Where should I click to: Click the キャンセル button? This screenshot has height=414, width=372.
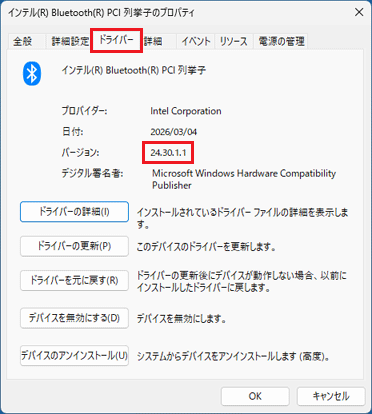331,396
